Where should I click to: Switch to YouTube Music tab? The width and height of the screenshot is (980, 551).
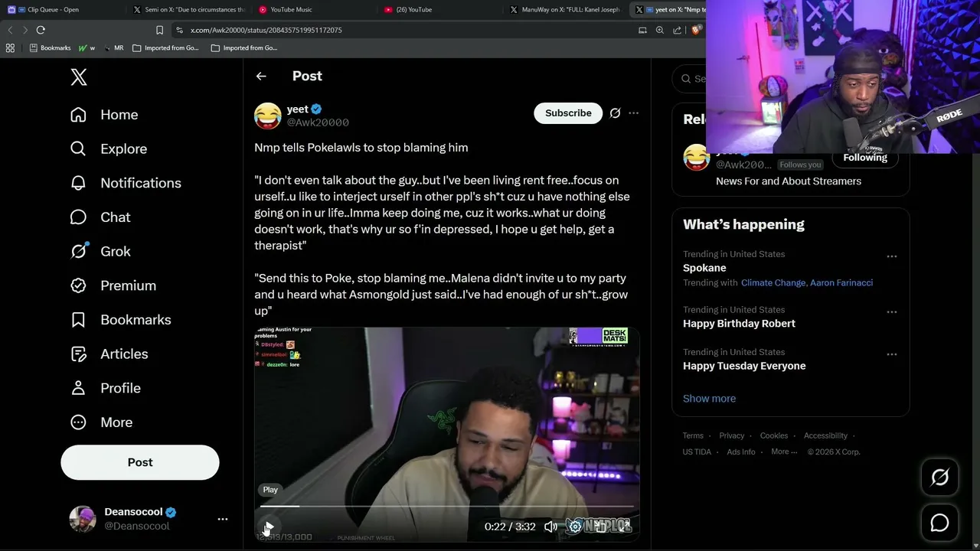point(313,10)
